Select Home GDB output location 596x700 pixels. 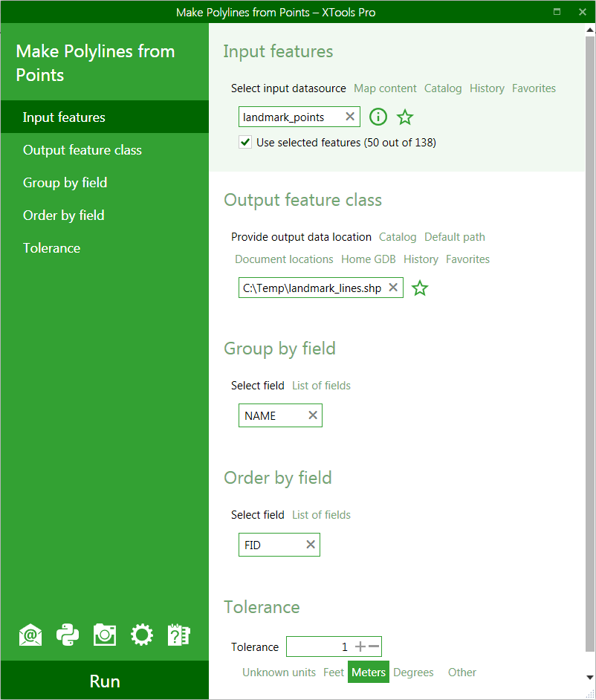[x=369, y=259]
